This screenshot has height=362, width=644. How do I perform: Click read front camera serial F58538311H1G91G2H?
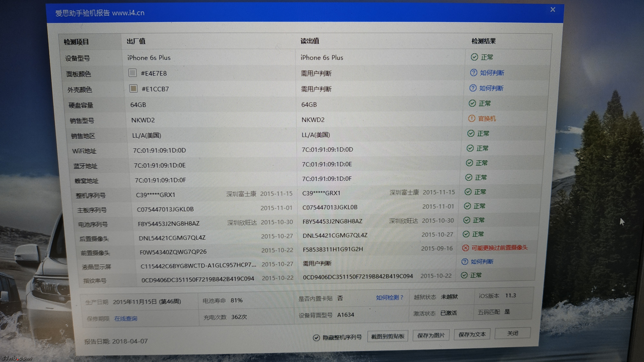tap(333, 249)
